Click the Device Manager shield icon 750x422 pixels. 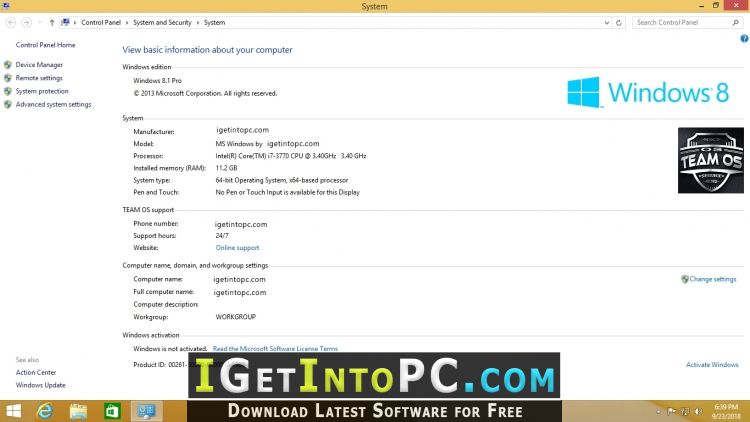point(8,65)
